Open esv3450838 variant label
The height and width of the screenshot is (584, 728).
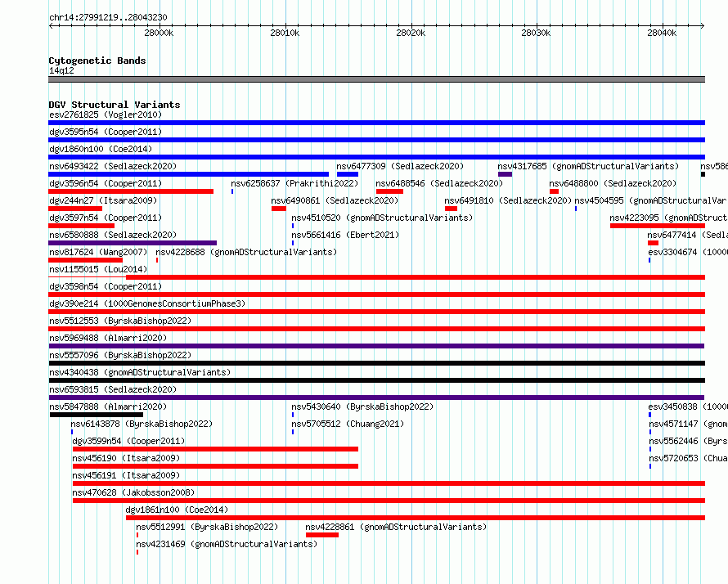point(688,407)
